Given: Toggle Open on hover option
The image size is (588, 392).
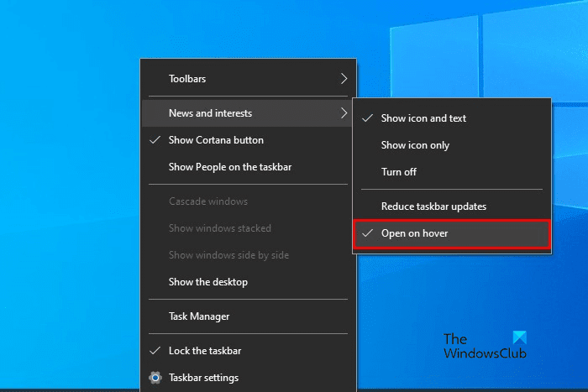Looking at the screenshot, I should 452,233.
